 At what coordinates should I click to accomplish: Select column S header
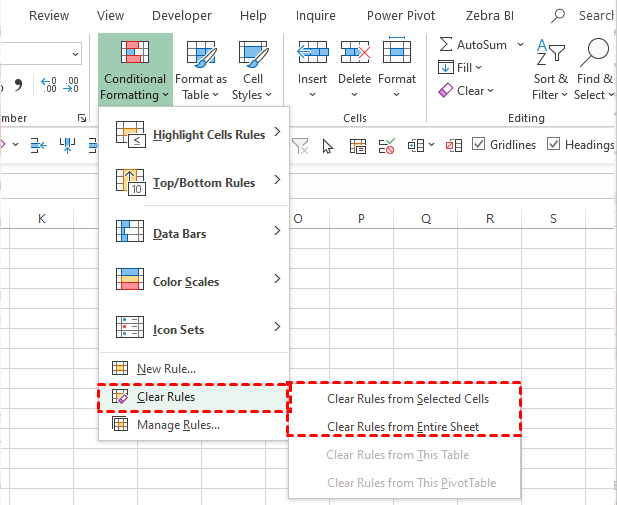tap(553, 218)
